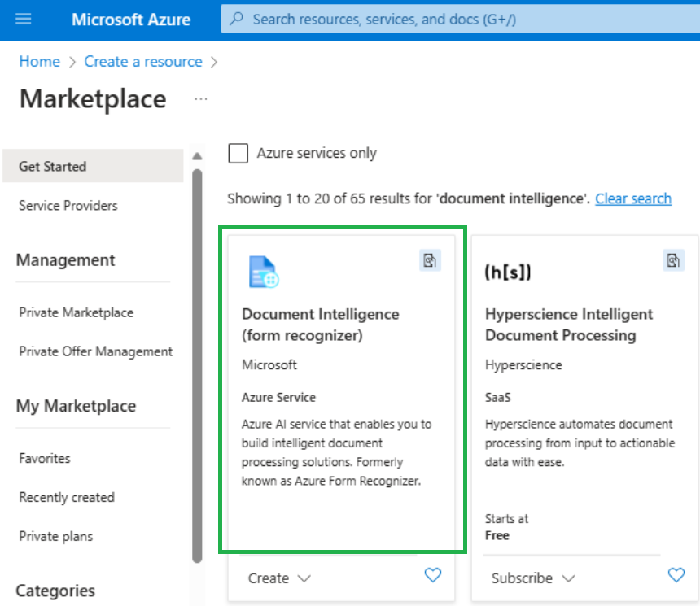Click the Hyperscience (h[s]) logo

point(508,272)
